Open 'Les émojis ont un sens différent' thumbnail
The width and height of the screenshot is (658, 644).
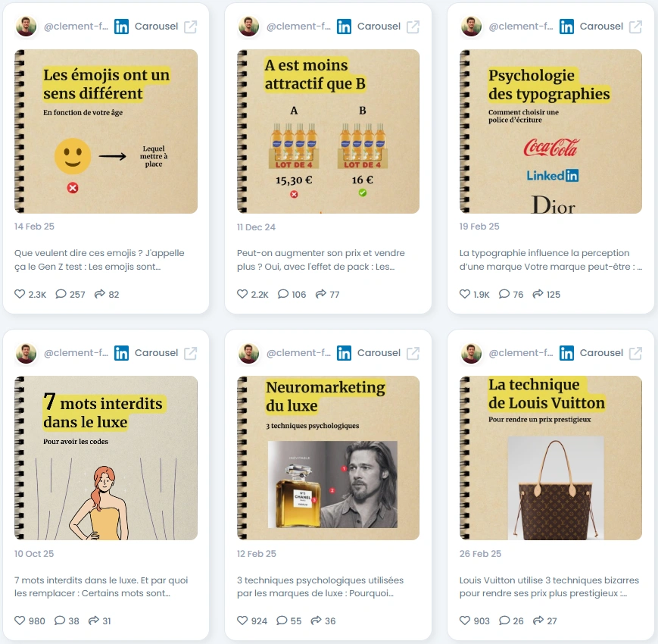coord(106,131)
